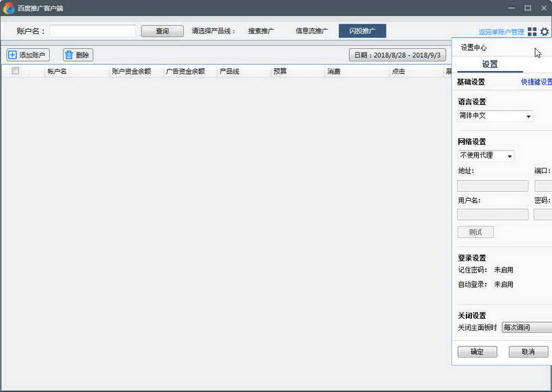Tick the select-all checkbox in table header
Image resolution: width=552 pixels, height=392 pixels.
[15, 71]
